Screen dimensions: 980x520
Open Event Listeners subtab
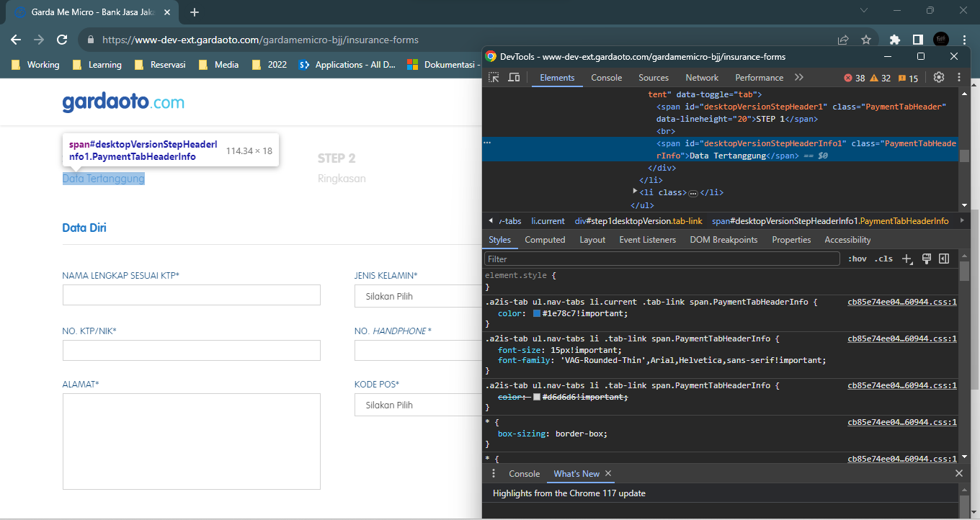(x=648, y=240)
